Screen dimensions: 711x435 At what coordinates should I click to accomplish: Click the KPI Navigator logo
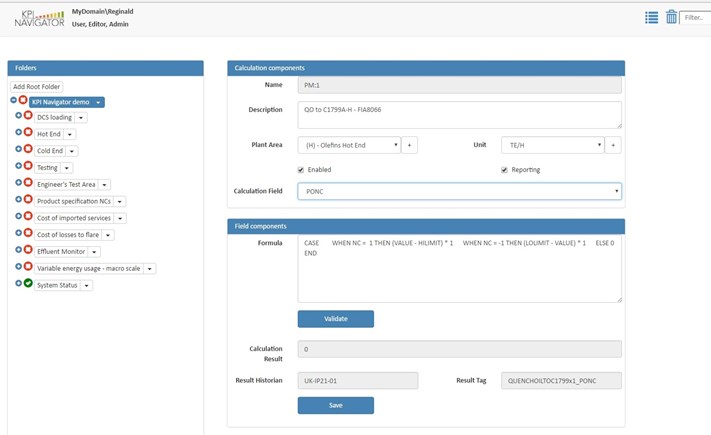39,19
